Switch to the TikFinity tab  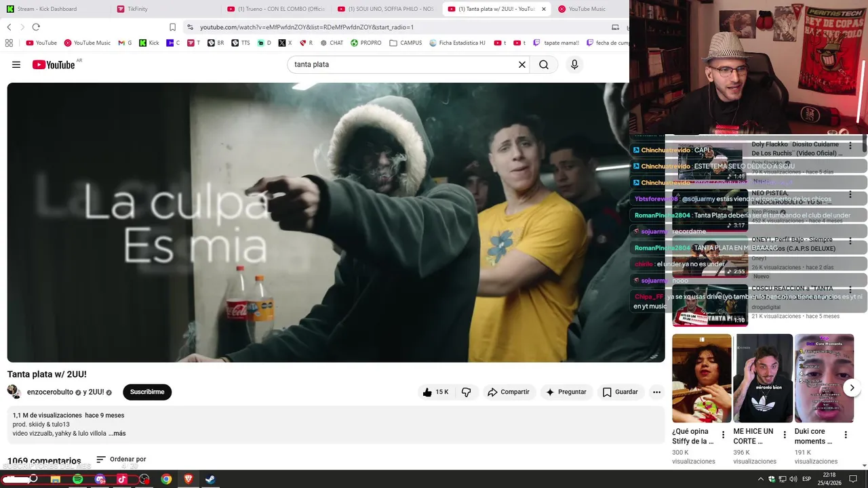coord(163,9)
